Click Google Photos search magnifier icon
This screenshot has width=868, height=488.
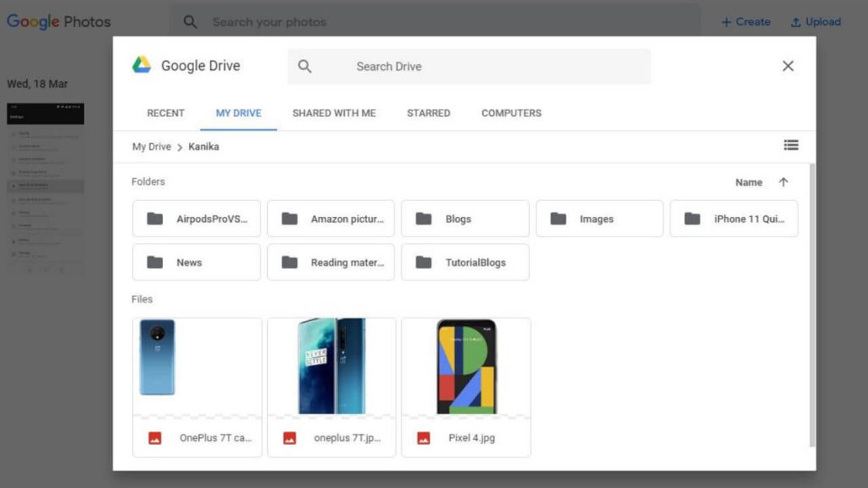coord(190,22)
